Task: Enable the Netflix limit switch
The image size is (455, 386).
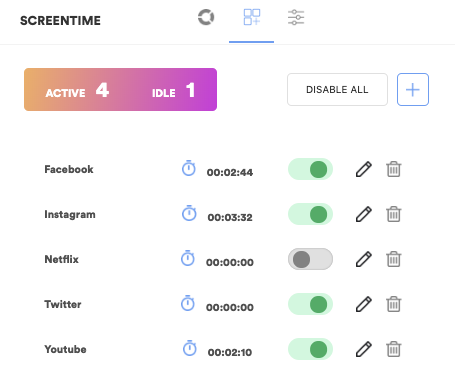Action: point(310,259)
